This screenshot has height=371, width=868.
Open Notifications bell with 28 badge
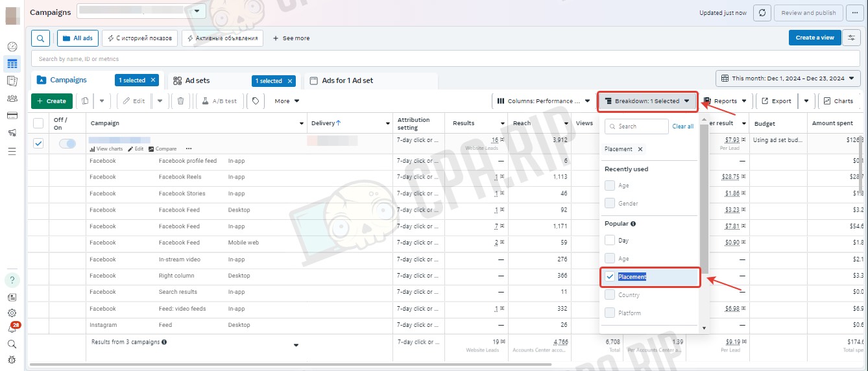click(12, 329)
